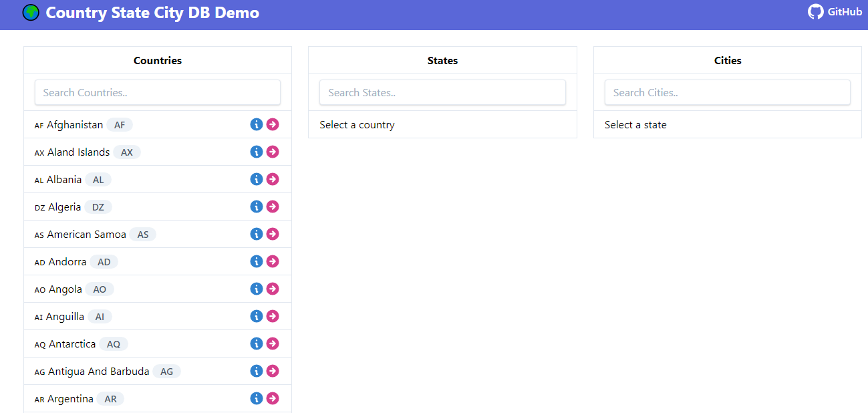The height and width of the screenshot is (413, 868).
Task: Select Argentina using its arrow icon
Action: coord(273,398)
